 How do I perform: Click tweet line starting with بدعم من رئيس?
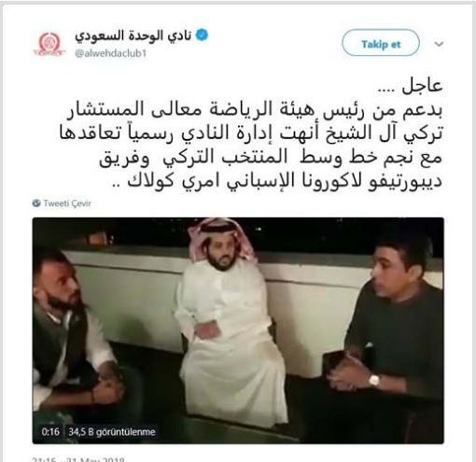tap(255, 110)
